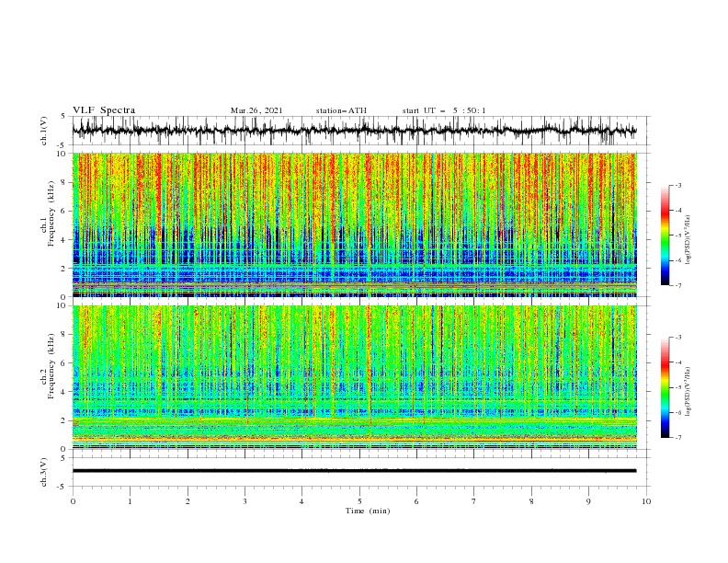This screenshot has height=563, width=728.
Task: Click tick label "4" on the time axis
Action: coord(301,501)
